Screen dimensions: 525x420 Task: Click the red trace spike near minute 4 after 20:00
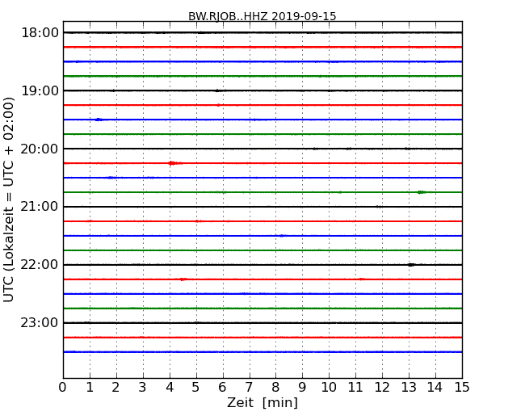(x=172, y=163)
